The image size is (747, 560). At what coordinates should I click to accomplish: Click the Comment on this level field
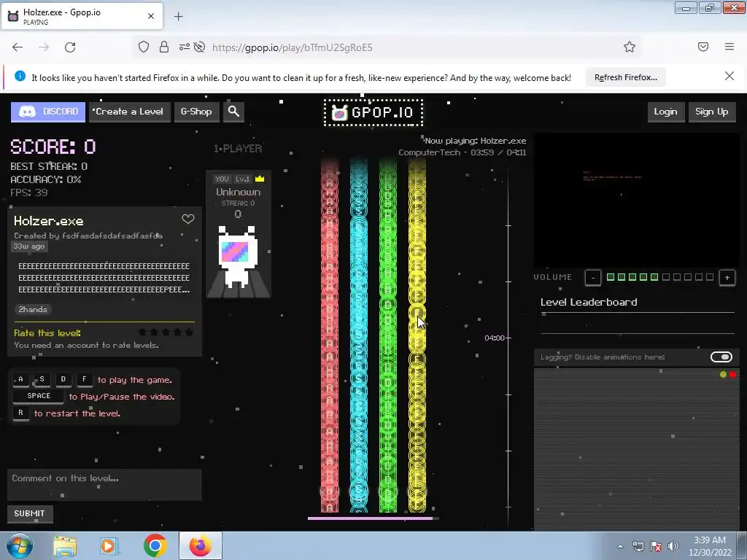click(x=104, y=485)
